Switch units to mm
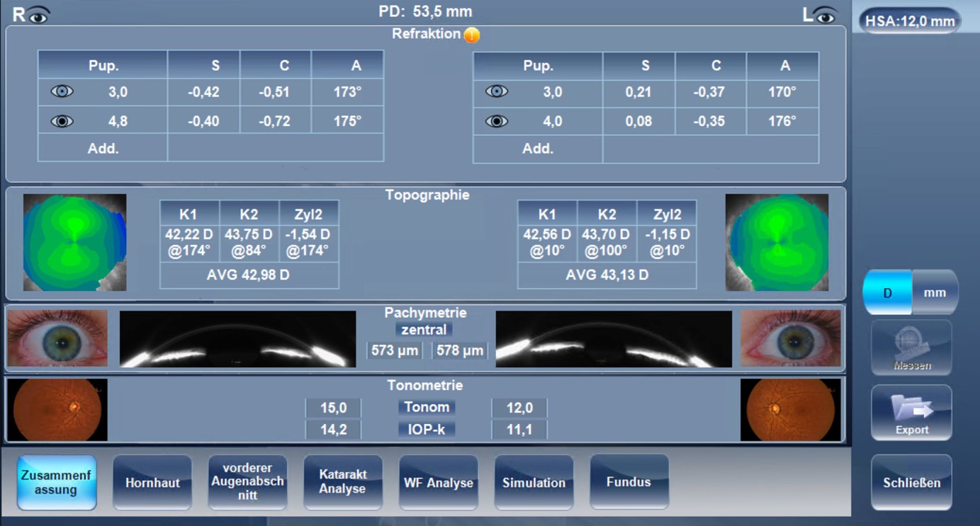Viewport: 980px width, 526px height. click(935, 292)
